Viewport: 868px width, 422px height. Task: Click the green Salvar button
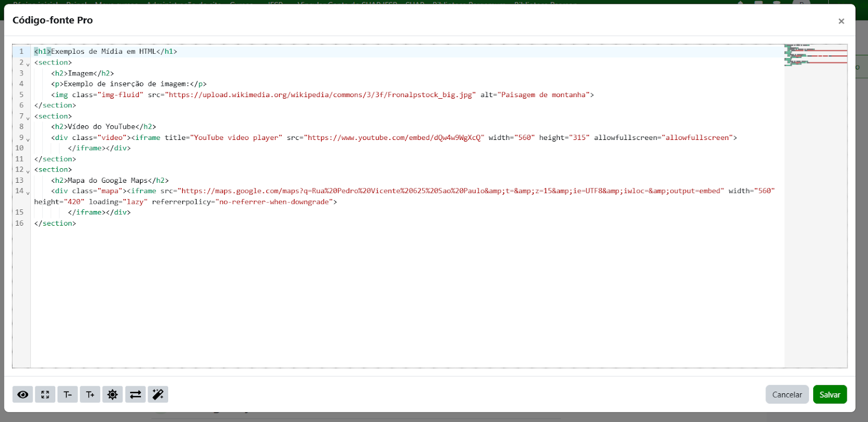[829, 394]
